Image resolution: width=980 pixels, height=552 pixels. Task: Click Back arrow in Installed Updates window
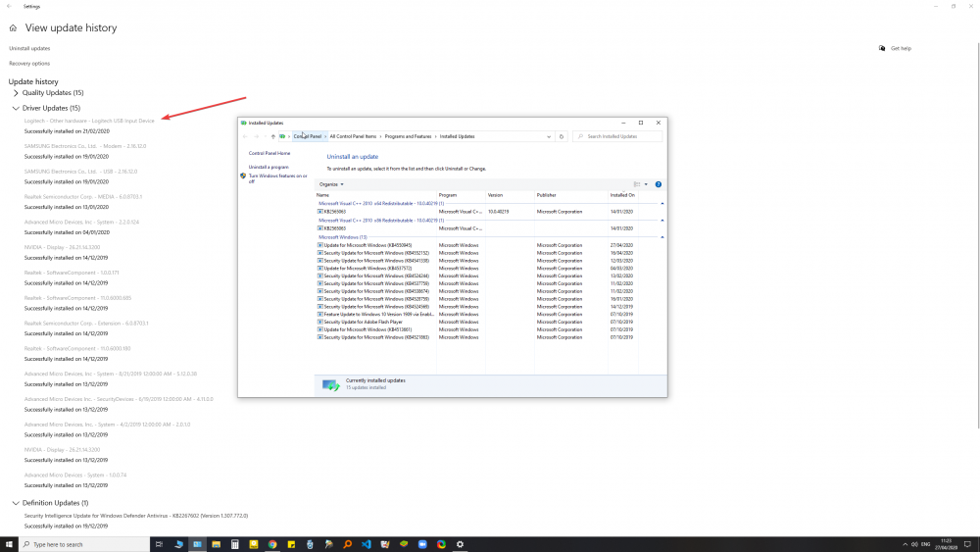(x=245, y=136)
